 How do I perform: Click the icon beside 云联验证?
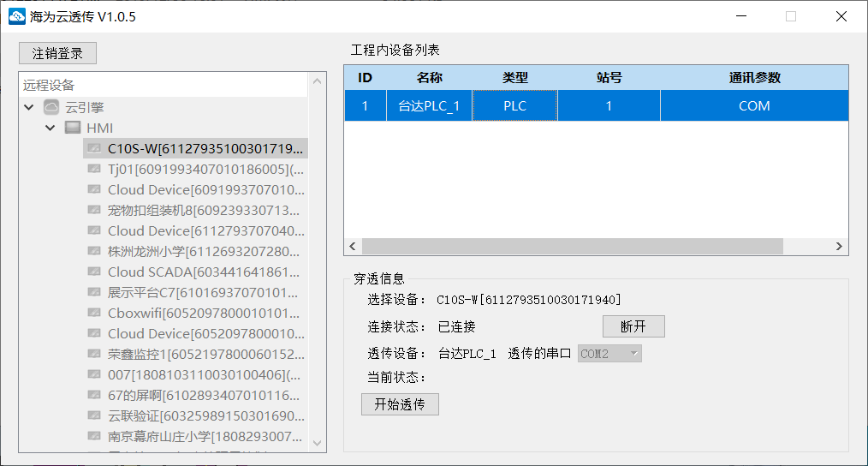[94, 415]
